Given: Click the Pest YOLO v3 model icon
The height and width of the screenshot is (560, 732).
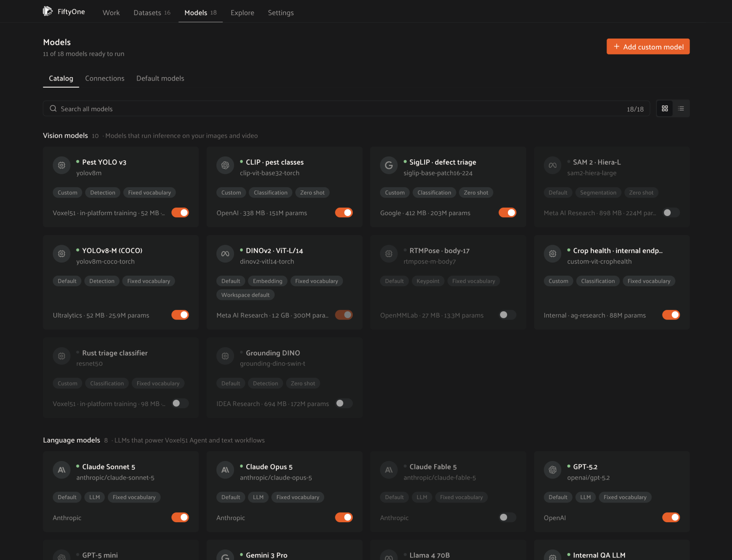Looking at the screenshot, I should click(62, 165).
